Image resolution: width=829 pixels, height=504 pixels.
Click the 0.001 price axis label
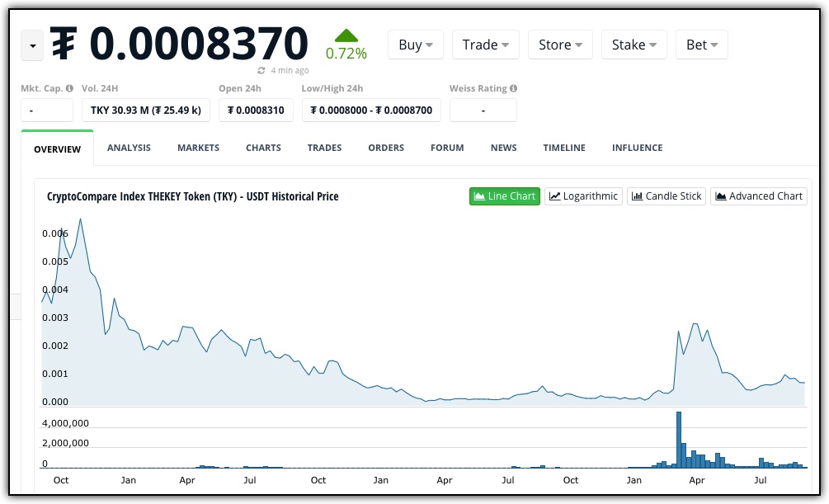[55, 374]
